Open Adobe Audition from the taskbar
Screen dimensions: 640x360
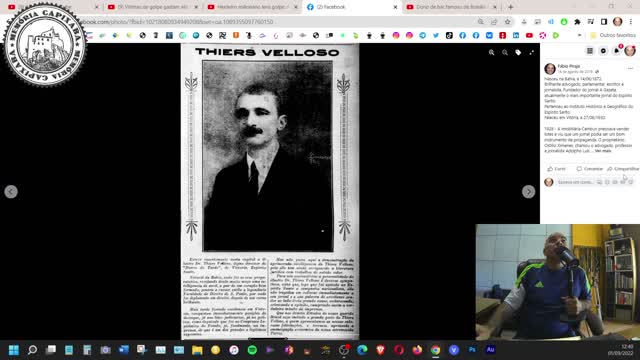click(x=491, y=350)
